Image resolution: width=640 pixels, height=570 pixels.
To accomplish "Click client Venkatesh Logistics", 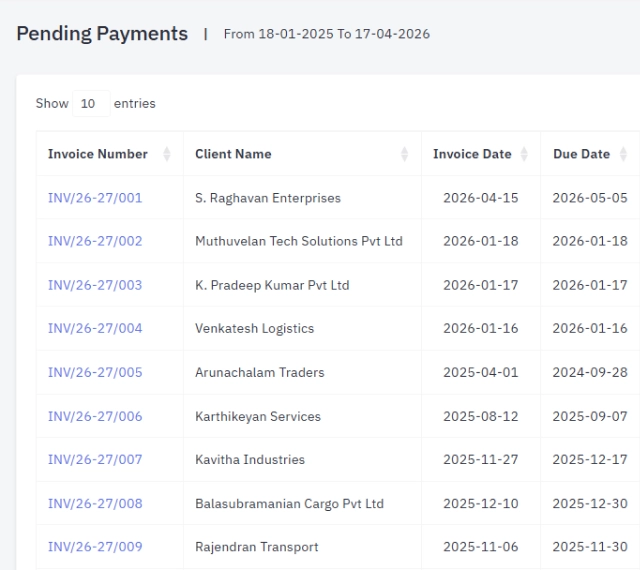I will (254, 328).
